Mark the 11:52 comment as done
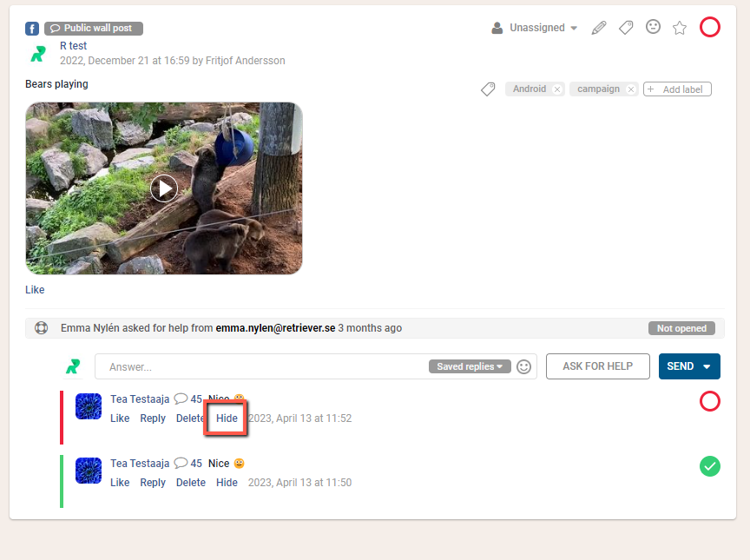The height and width of the screenshot is (560, 750). point(710,401)
